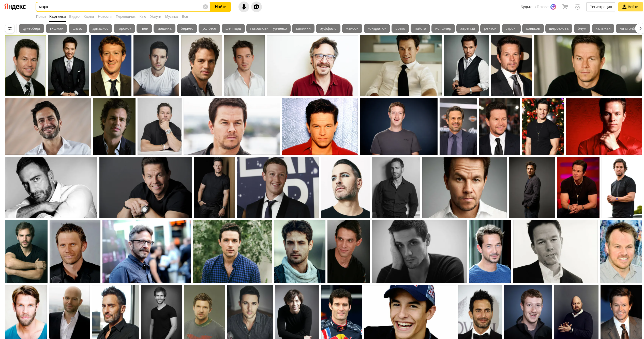Click the Регистрация button
The width and height of the screenshot is (644, 339).
click(601, 7)
